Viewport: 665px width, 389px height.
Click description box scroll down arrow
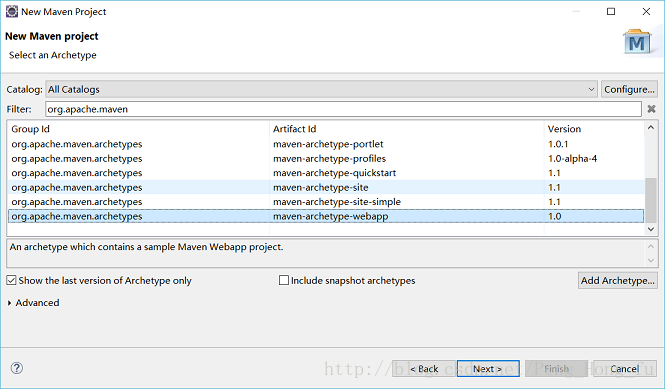[x=651, y=260]
